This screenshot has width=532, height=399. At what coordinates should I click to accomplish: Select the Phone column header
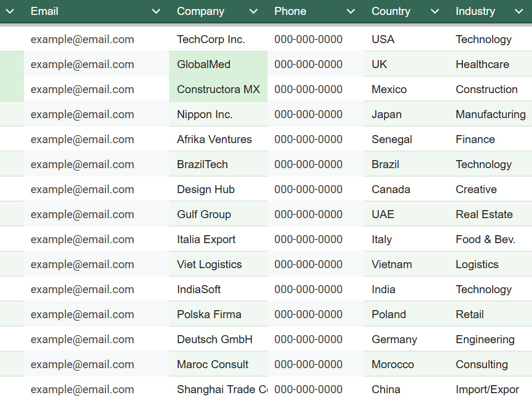315,12
